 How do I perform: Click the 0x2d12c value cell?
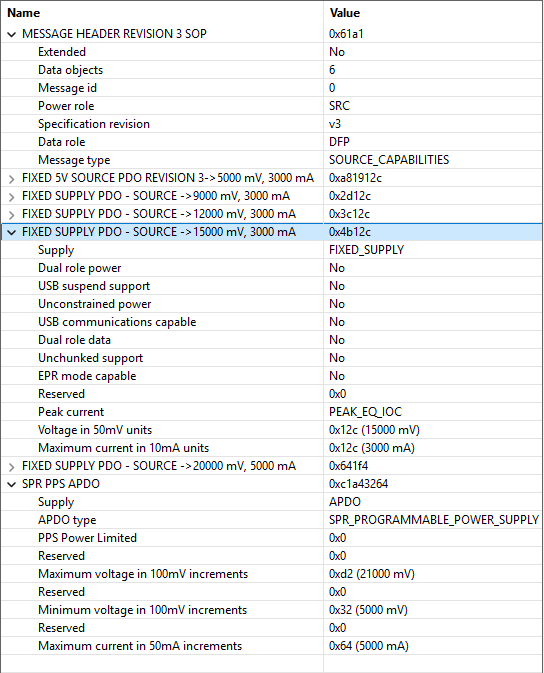[350, 196]
